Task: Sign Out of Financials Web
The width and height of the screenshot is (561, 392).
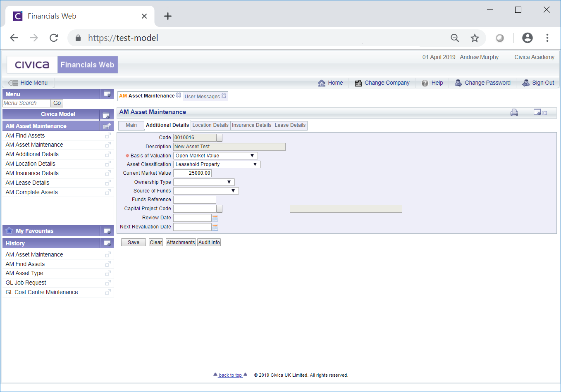Action: 538,83
